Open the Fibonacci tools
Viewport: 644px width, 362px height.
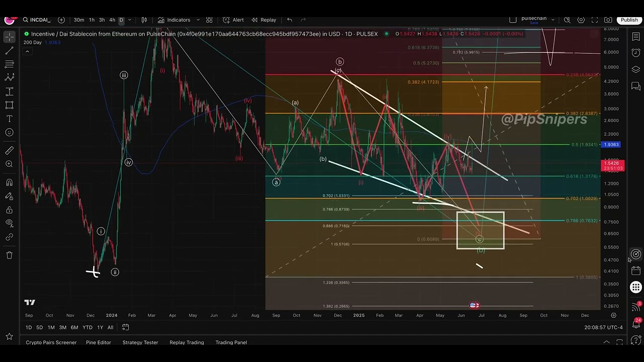click(10, 64)
